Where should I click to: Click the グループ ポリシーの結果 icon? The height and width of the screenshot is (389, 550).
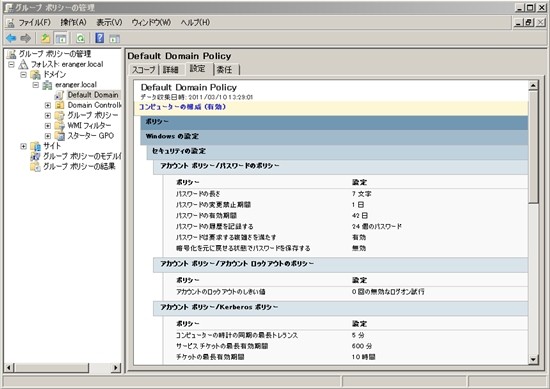(x=35, y=167)
